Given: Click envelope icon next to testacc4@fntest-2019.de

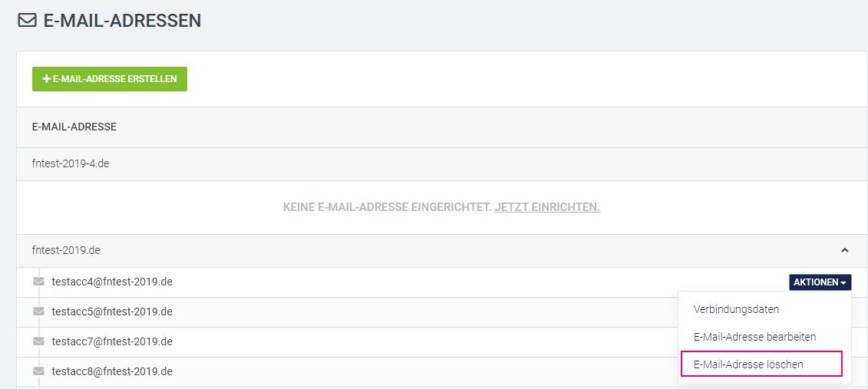Looking at the screenshot, I should (38, 282).
